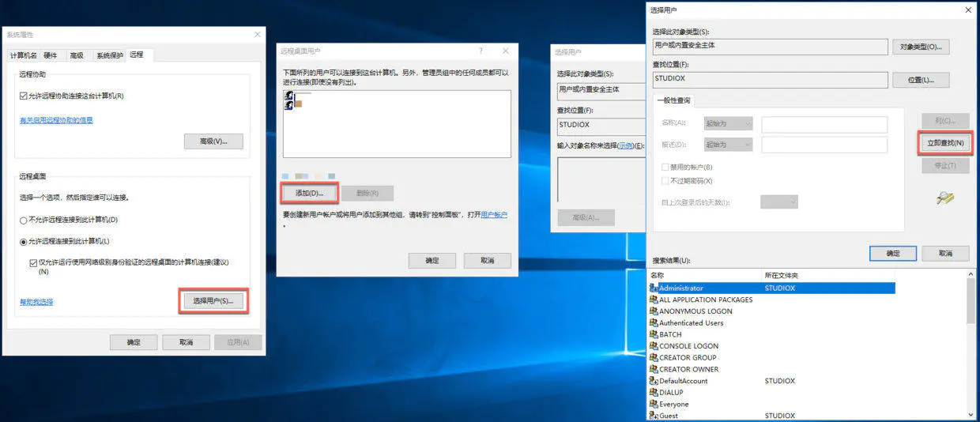
Task: Toggle 允许远程协助连接这台计算机 checkbox
Action: (x=23, y=96)
